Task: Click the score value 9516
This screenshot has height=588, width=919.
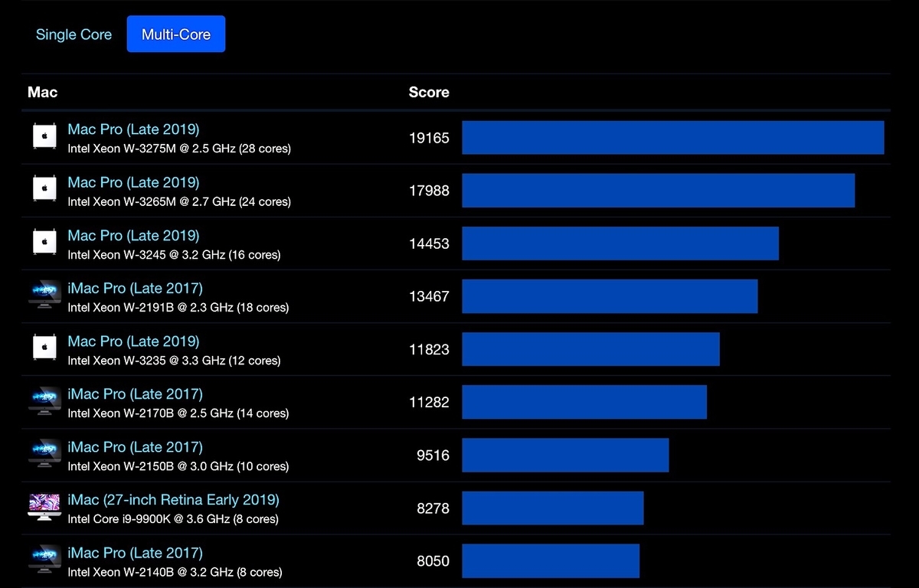Action: [433, 456]
